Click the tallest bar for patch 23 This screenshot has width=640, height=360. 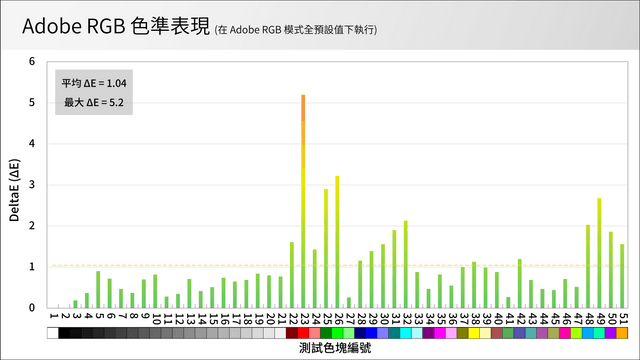click(x=303, y=201)
